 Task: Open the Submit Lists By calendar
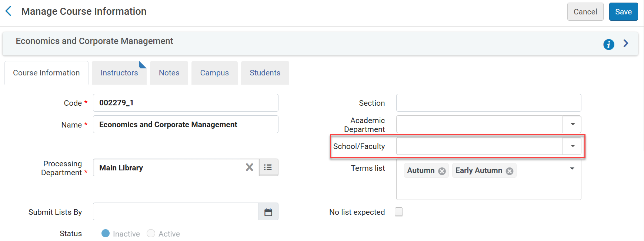268,212
